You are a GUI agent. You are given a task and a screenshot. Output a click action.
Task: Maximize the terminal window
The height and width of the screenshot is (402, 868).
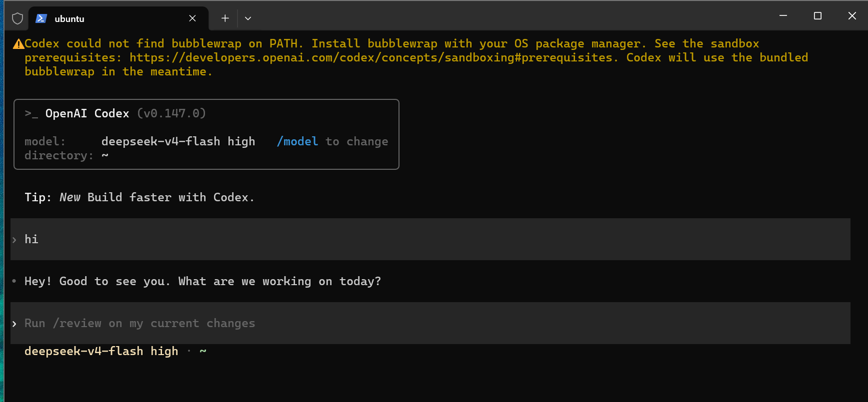pos(818,16)
